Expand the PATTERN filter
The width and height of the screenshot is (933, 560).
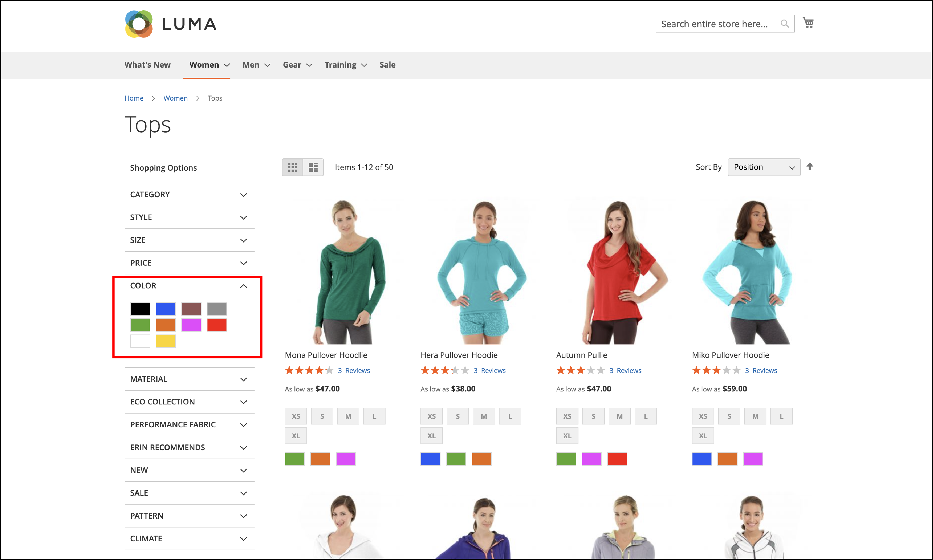pos(190,516)
